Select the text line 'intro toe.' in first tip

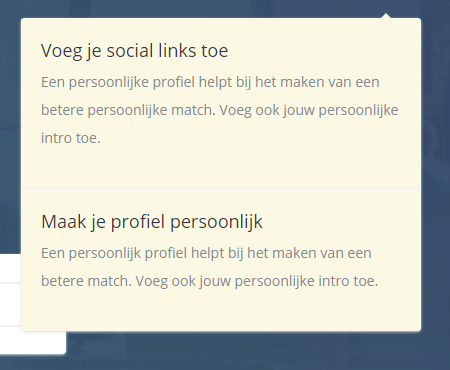click(x=71, y=138)
